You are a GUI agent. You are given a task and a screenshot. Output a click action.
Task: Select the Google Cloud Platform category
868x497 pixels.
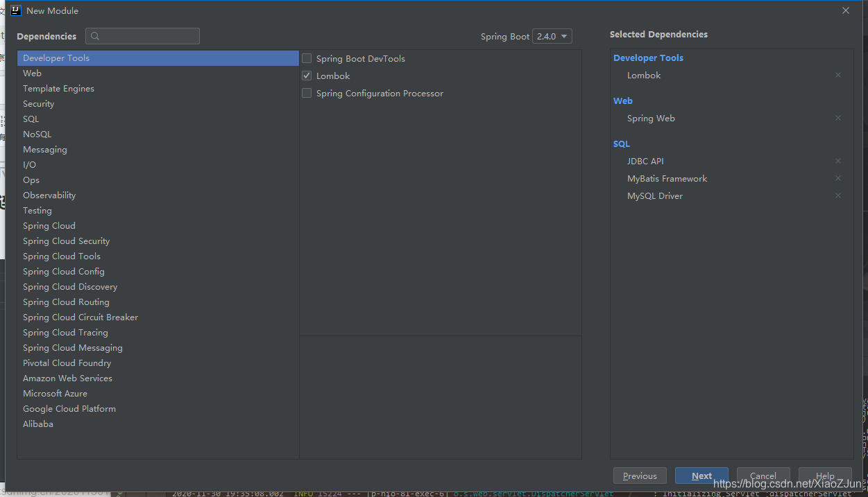click(x=158, y=409)
